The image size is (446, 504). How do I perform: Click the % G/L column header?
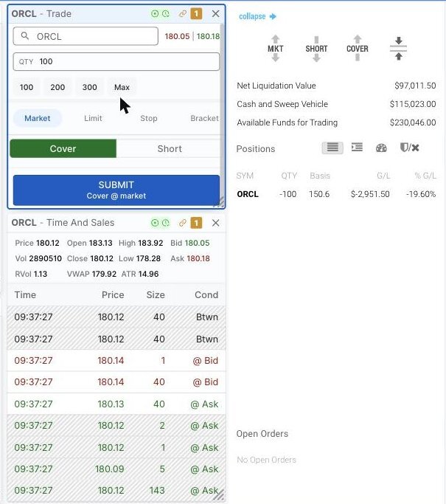tap(425, 176)
